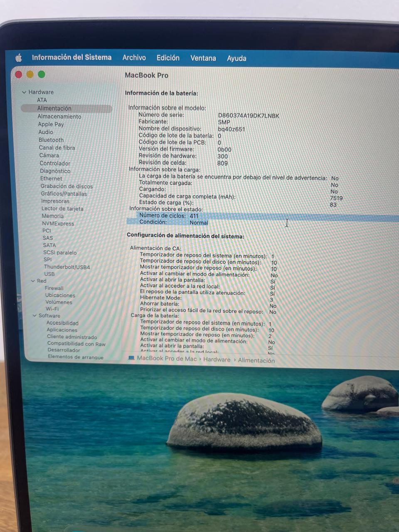Image resolution: width=399 pixels, height=532 pixels.
Task: Select SATA in the sidebar
Action: [49, 245]
